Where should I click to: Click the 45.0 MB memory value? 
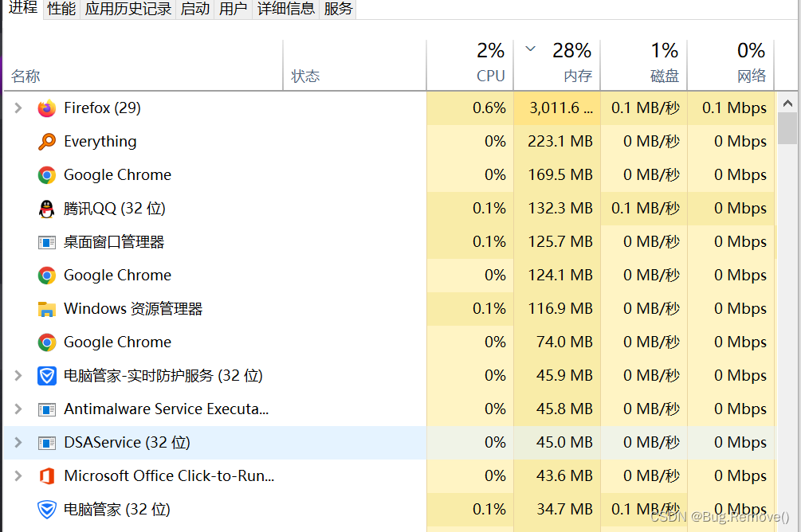pyautogui.click(x=564, y=443)
